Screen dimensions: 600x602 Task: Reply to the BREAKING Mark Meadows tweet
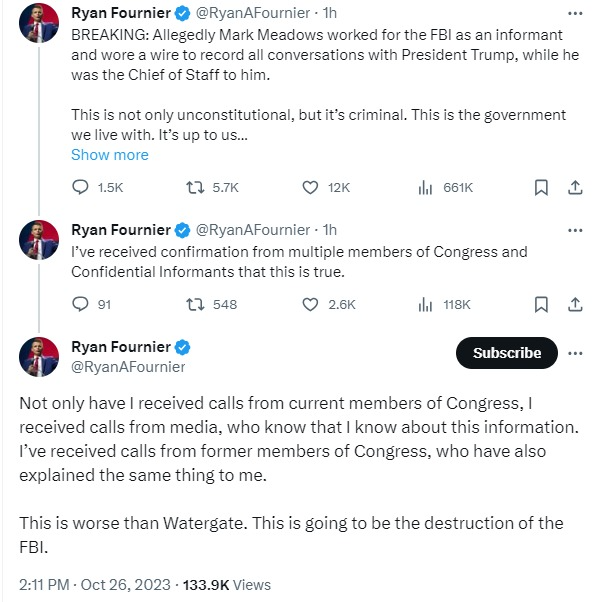(x=82, y=187)
